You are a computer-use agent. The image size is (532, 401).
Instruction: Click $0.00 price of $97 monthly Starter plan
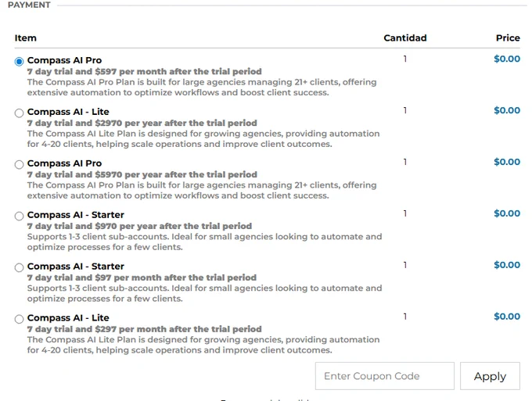[507, 265]
